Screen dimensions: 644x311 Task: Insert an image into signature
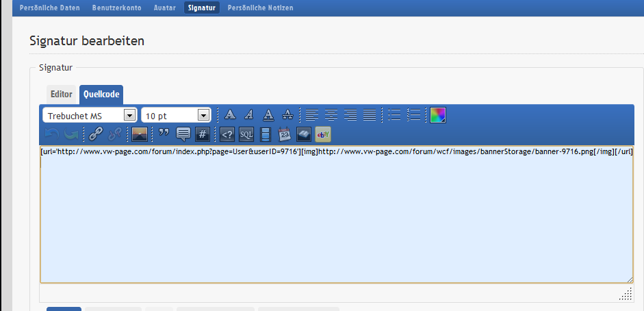point(139,134)
